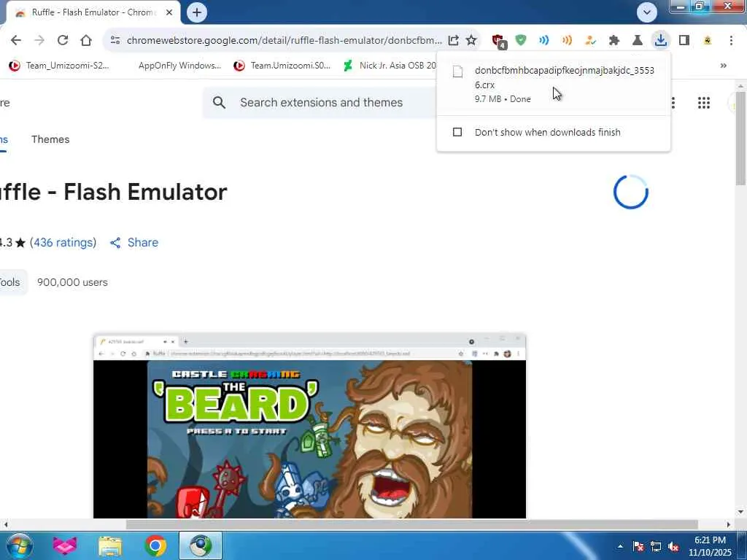The image size is (747, 560).
Task: Show more bookmarks with the chevron
Action: (723, 65)
